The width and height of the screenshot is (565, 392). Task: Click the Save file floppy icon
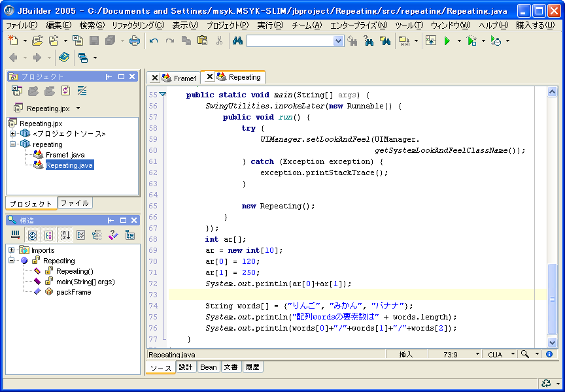click(94, 41)
